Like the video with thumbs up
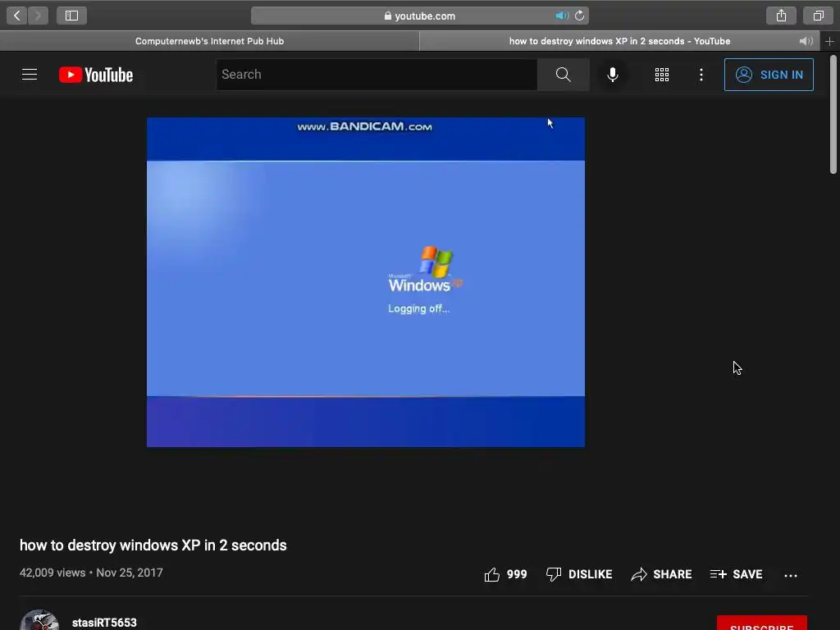Image resolution: width=840 pixels, height=630 pixels. pos(492,574)
